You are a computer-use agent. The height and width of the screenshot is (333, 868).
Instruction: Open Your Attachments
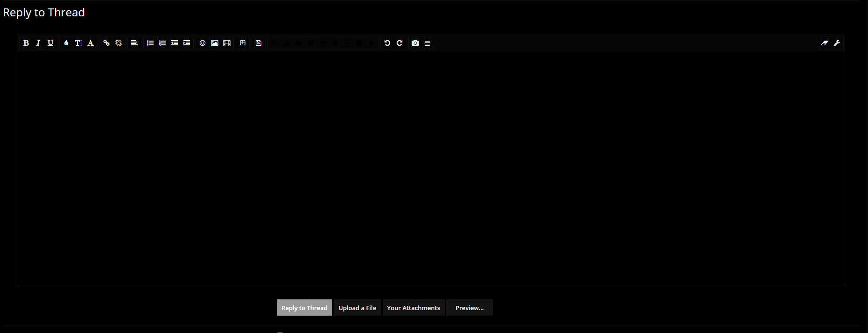coord(413,308)
